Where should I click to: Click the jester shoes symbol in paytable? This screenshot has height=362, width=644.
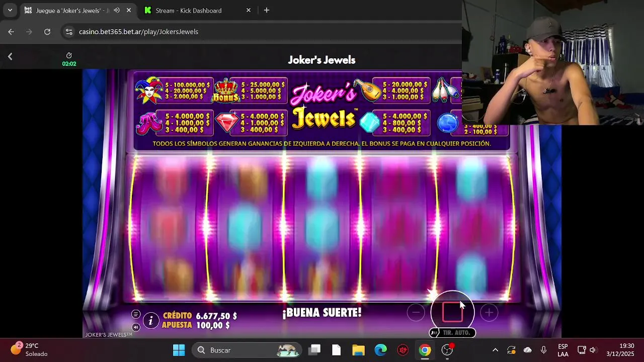(149, 123)
